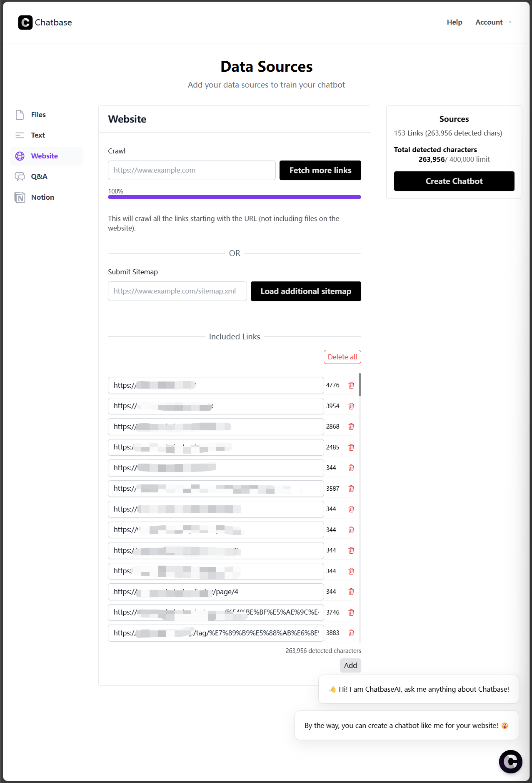Screen dimensions: 532x783
Task: Remove the link with 3883 characters
Action: tap(351, 633)
